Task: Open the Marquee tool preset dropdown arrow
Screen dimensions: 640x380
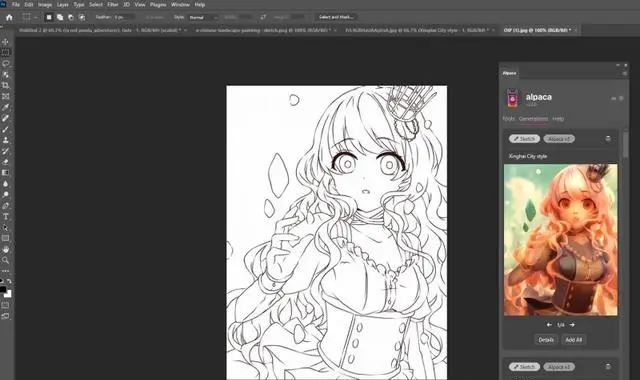Action: pyautogui.click(x=36, y=18)
